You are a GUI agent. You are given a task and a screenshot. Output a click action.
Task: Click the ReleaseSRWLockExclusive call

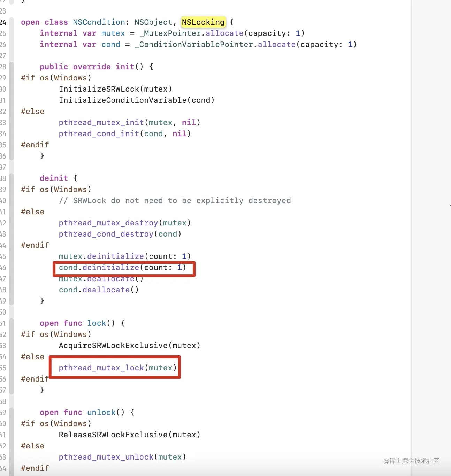pyautogui.click(x=130, y=435)
